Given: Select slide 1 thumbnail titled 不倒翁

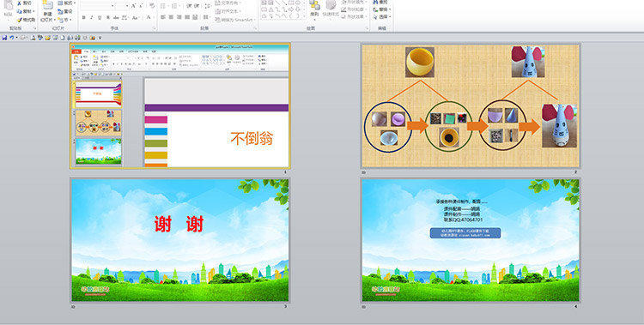Looking at the screenshot, I should [180, 105].
